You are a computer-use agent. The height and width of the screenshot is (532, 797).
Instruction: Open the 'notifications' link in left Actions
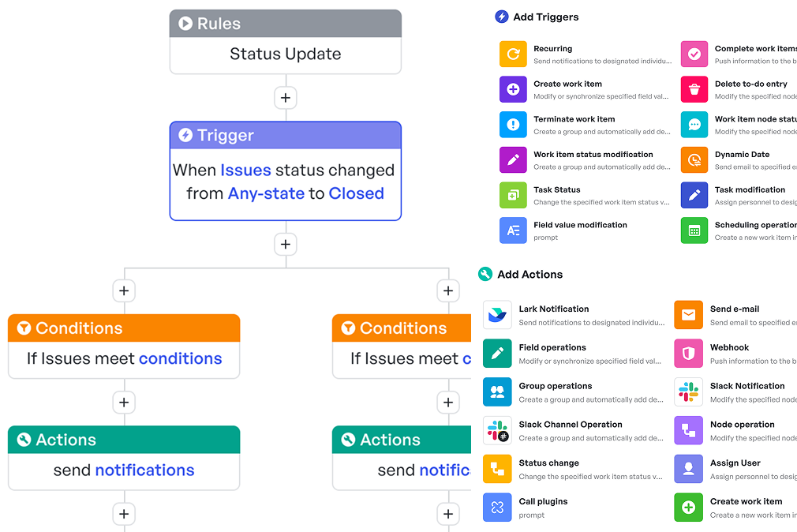[144, 470]
